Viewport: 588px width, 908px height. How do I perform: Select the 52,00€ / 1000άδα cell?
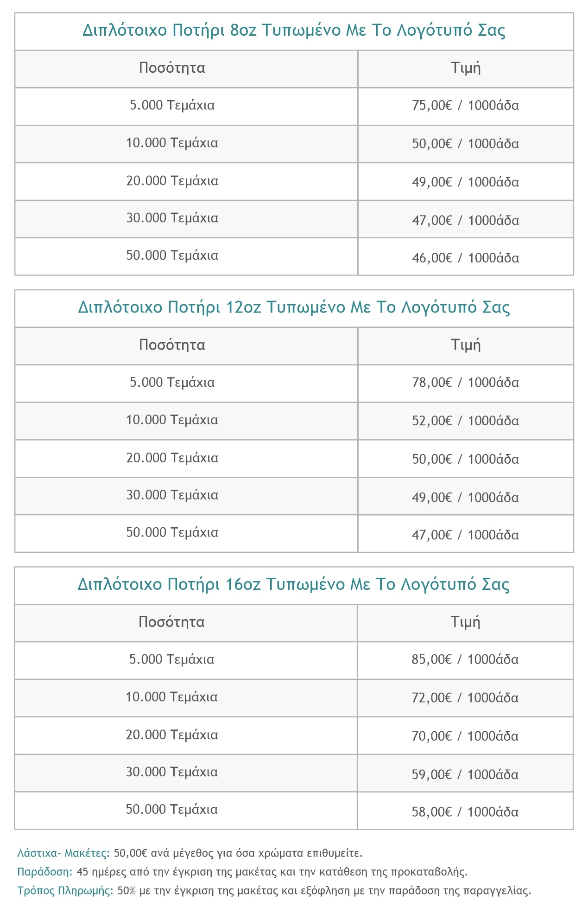point(465,421)
